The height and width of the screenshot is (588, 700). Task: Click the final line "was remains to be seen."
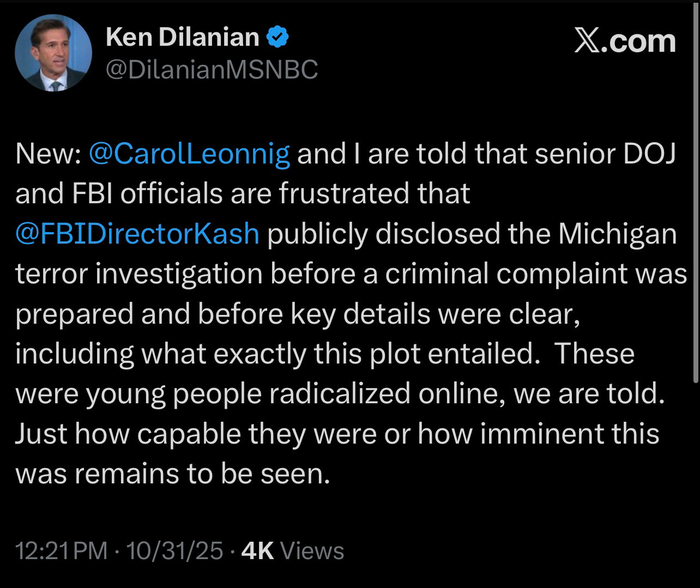[x=173, y=474]
